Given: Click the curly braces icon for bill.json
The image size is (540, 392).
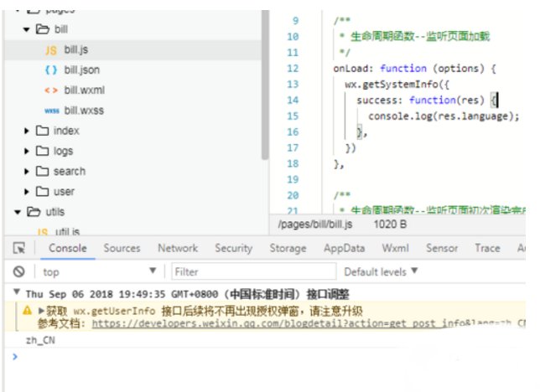Looking at the screenshot, I should [51, 70].
